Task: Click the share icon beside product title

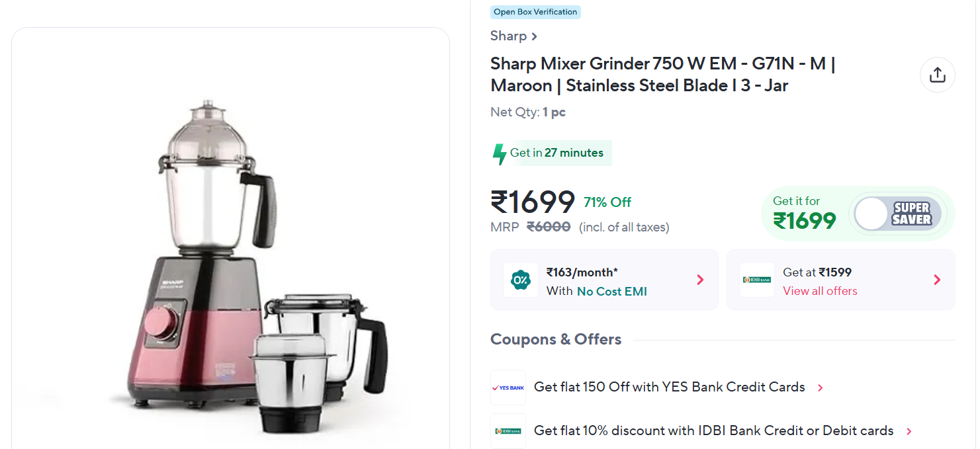Action: (x=937, y=75)
